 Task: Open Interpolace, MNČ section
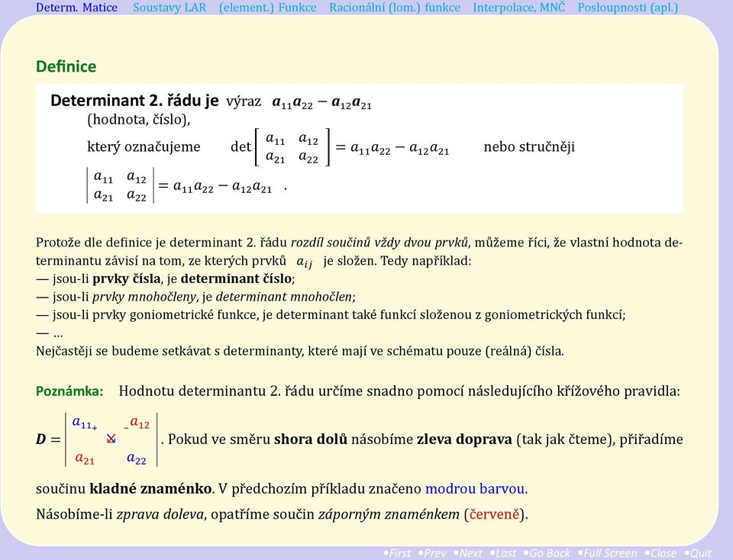519,8
